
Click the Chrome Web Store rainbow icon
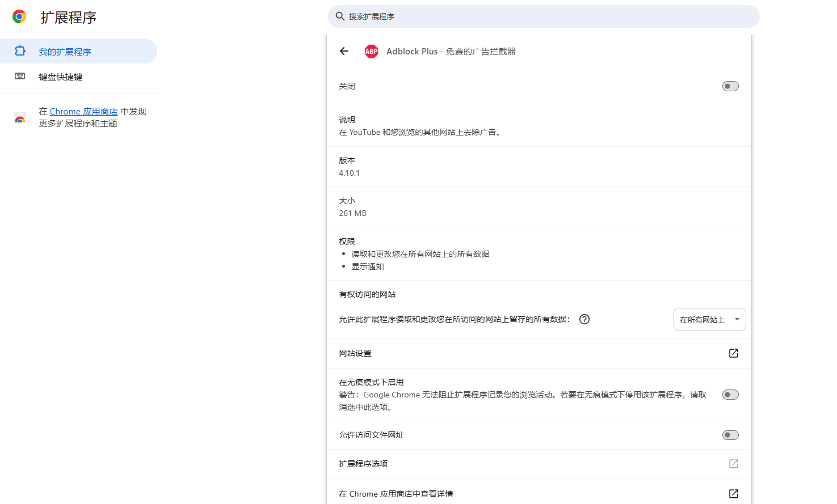[20, 117]
